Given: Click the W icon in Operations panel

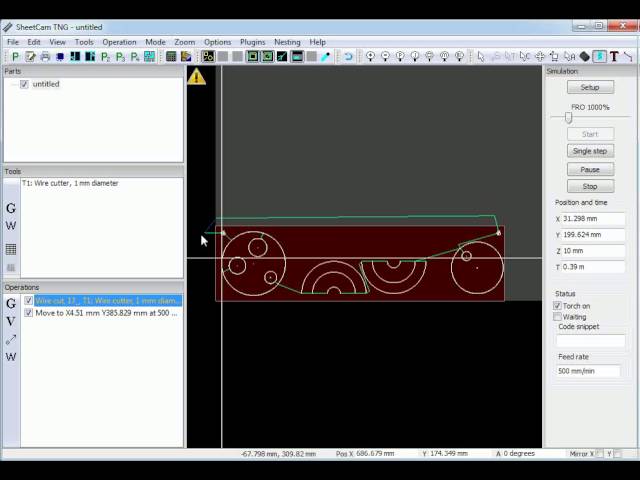Looking at the screenshot, I should [x=11, y=357].
